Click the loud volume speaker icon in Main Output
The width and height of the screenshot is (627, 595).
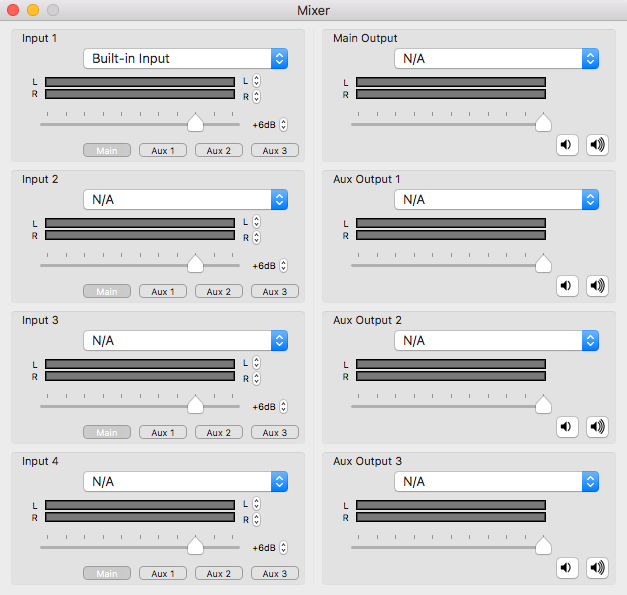(597, 145)
